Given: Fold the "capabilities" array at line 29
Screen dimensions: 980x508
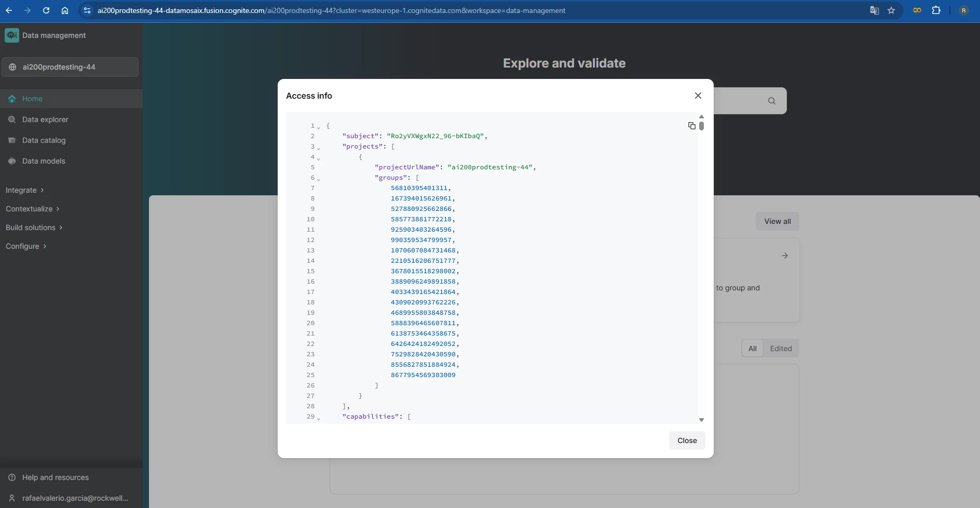Looking at the screenshot, I should pos(318,418).
